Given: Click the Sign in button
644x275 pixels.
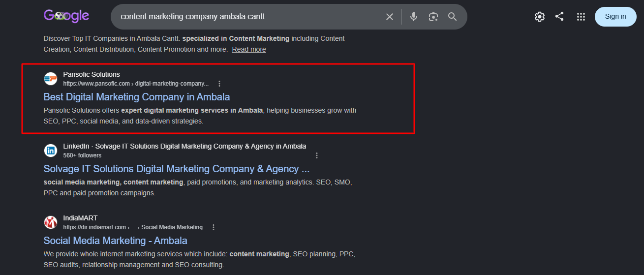Looking at the screenshot, I should point(615,17).
